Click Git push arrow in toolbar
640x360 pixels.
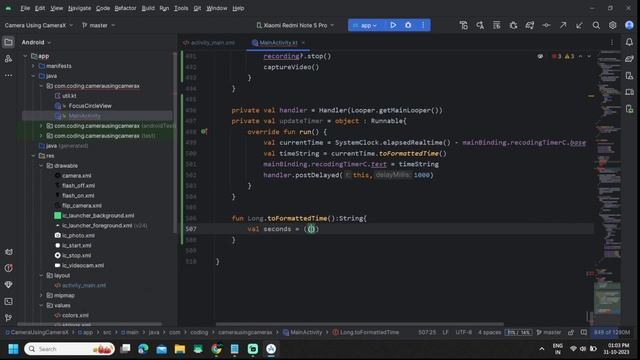click(x=563, y=25)
